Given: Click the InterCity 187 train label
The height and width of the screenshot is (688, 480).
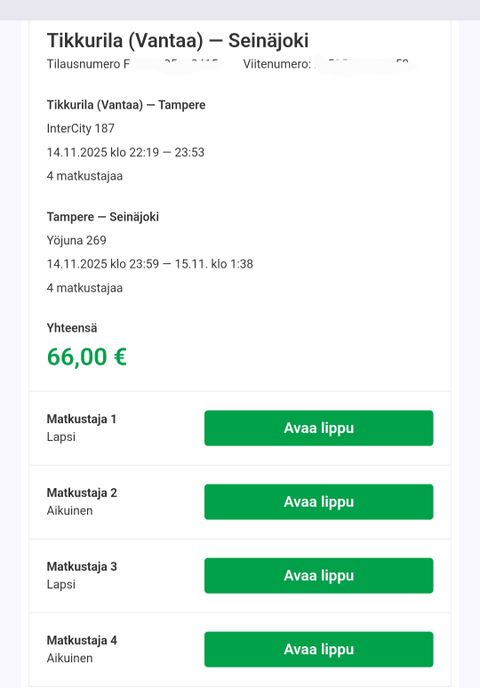Looking at the screenshot, I should pos(81,129).
